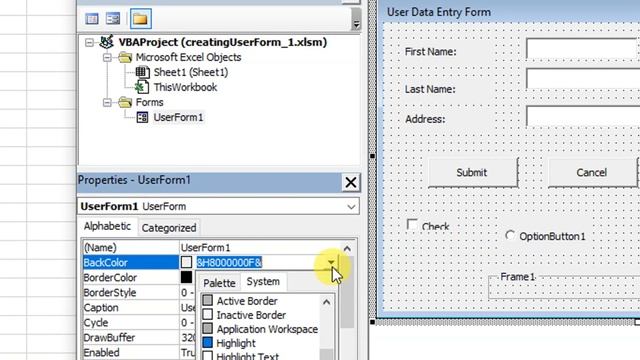Image resolution: width=640 pixels, height=360 pixels.
Task: Switch to the Categorized properties tab
Action: (169, 228)
